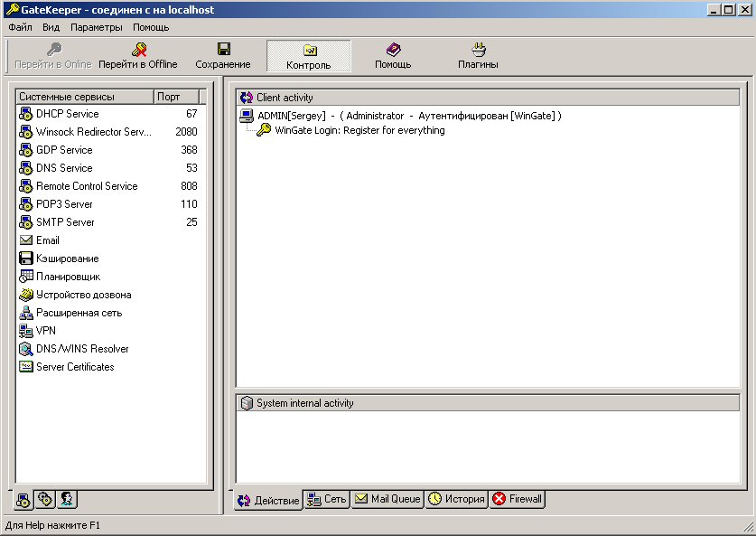Click the DHCP Service icon

point(25,114)
